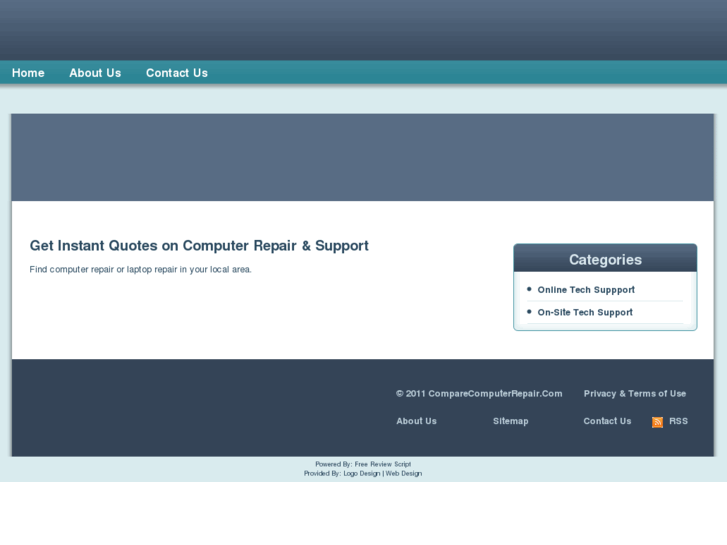Open Contact Us in the top navigation bar
Screen dimensions: 727x545
pyautogui.click(x=177, y=73)
